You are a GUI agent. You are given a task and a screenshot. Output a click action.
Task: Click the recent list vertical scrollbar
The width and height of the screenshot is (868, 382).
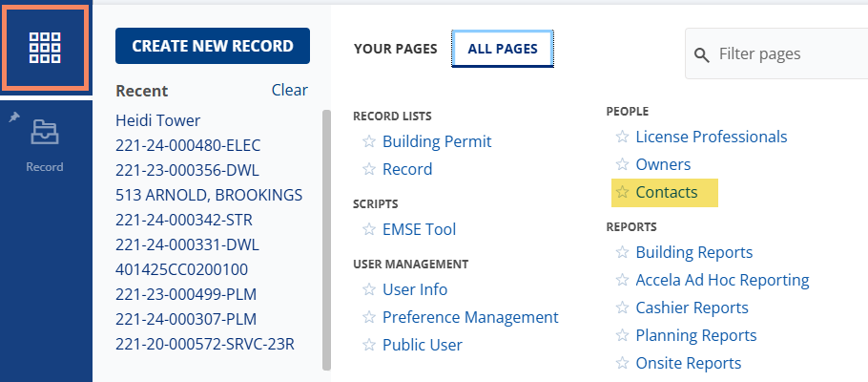tap(327, 239)
